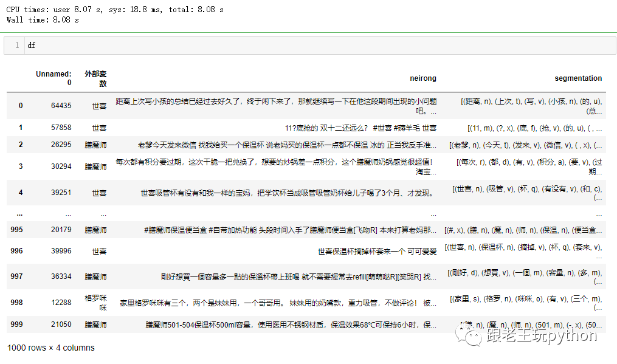Click the value 64435 in first row
This screenshot has width=617, height=364.
[61, 106]
